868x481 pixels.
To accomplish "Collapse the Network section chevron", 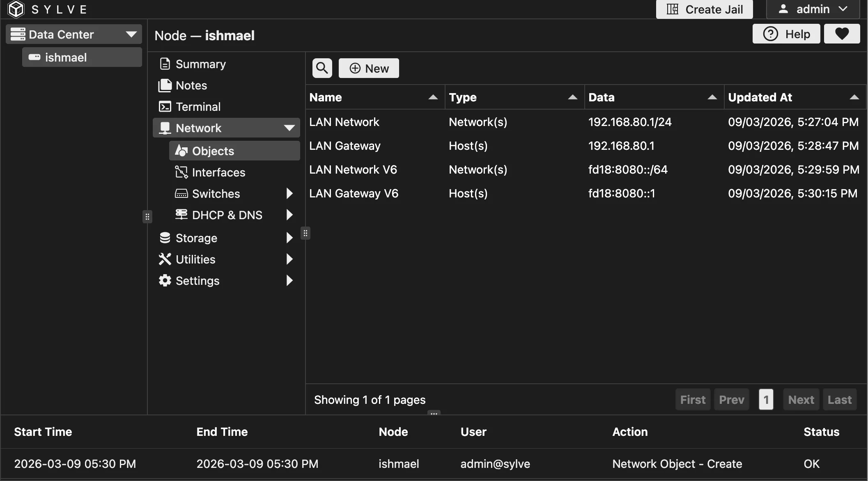I will pyautogui.click(x=289, y=128).
